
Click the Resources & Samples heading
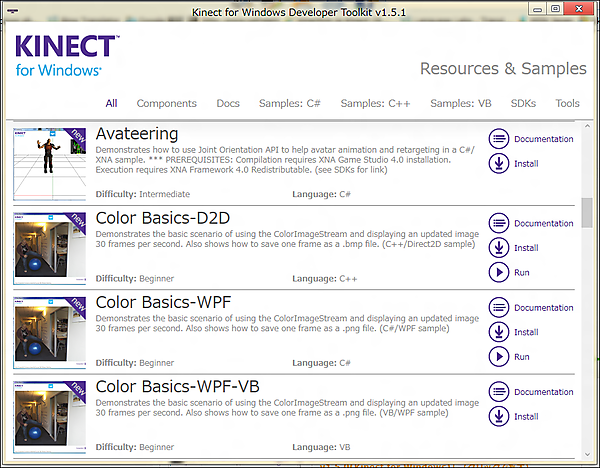(503, 68)
